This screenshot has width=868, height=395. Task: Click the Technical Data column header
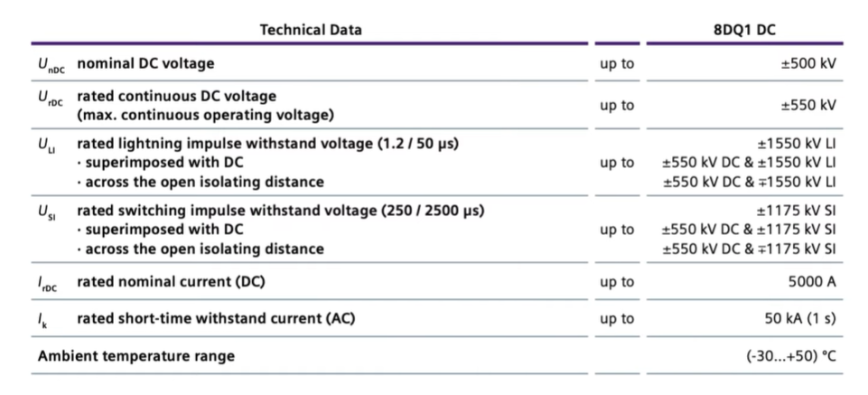(x=311, y=30)
